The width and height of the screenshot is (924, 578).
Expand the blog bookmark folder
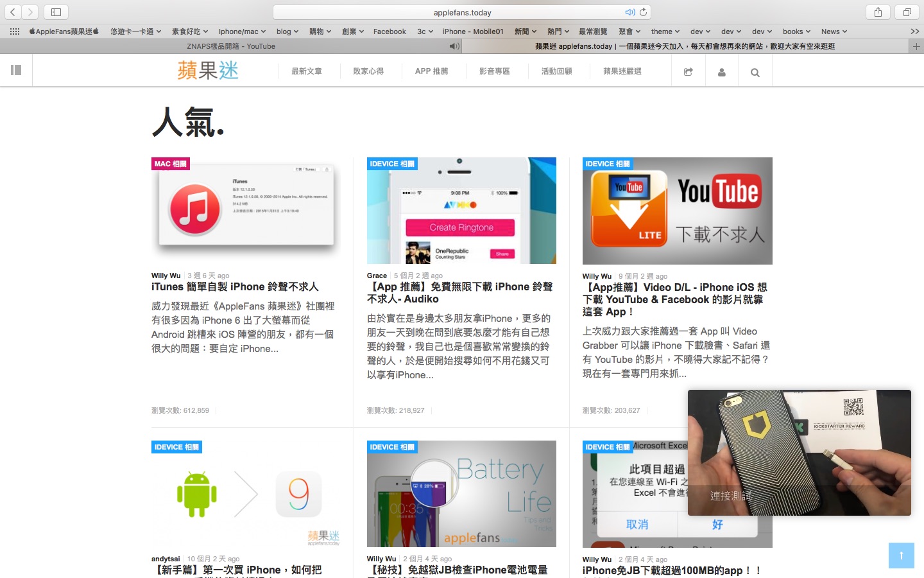pyautogui.click(x=287, y=31)
